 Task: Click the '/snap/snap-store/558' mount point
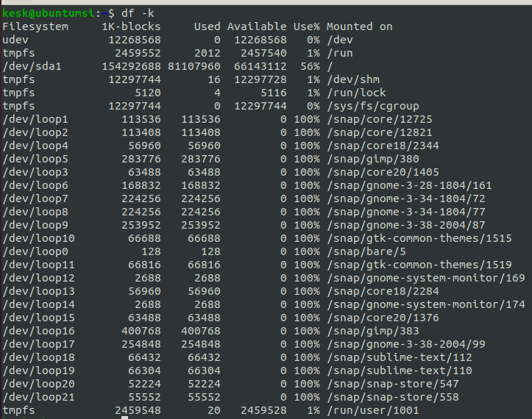pos(393,397)
